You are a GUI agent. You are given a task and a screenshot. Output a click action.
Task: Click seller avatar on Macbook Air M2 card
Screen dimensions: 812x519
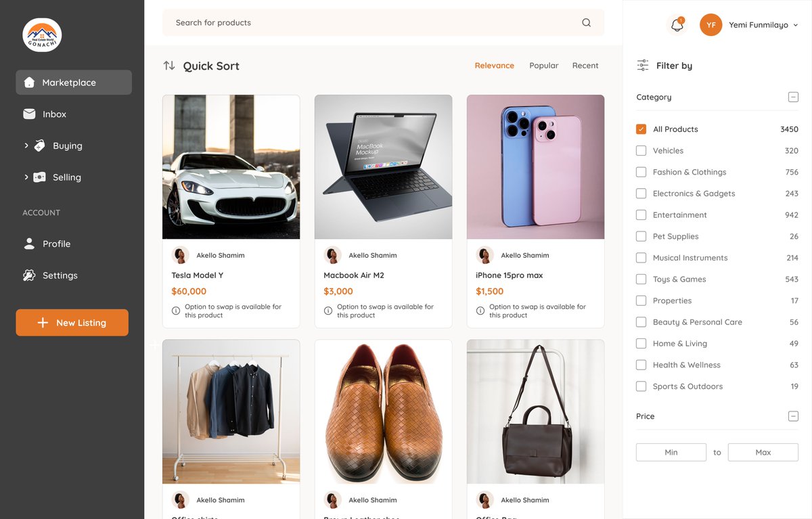333,255
